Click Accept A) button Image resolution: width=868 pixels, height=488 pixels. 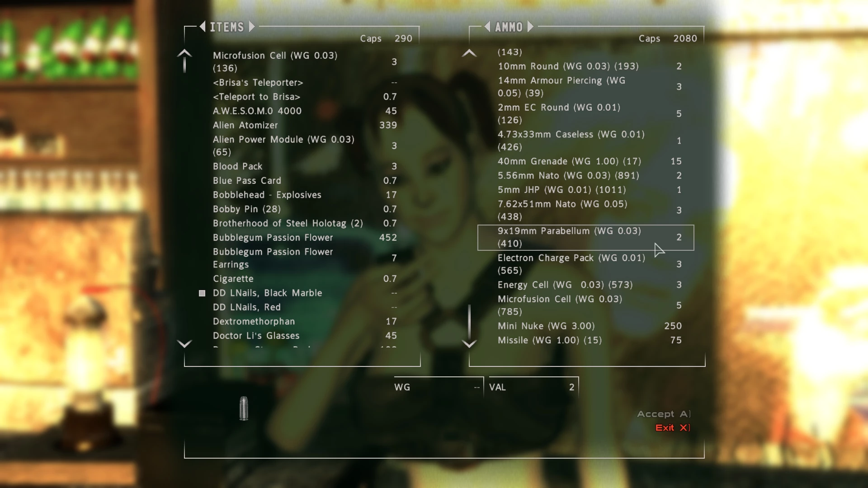(x=664, y=414)
